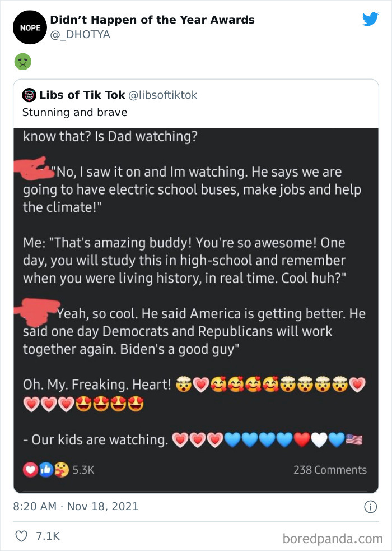Click the American flag emoji
This screenshot has height=551, width=392.
click(x=354, y=440)
